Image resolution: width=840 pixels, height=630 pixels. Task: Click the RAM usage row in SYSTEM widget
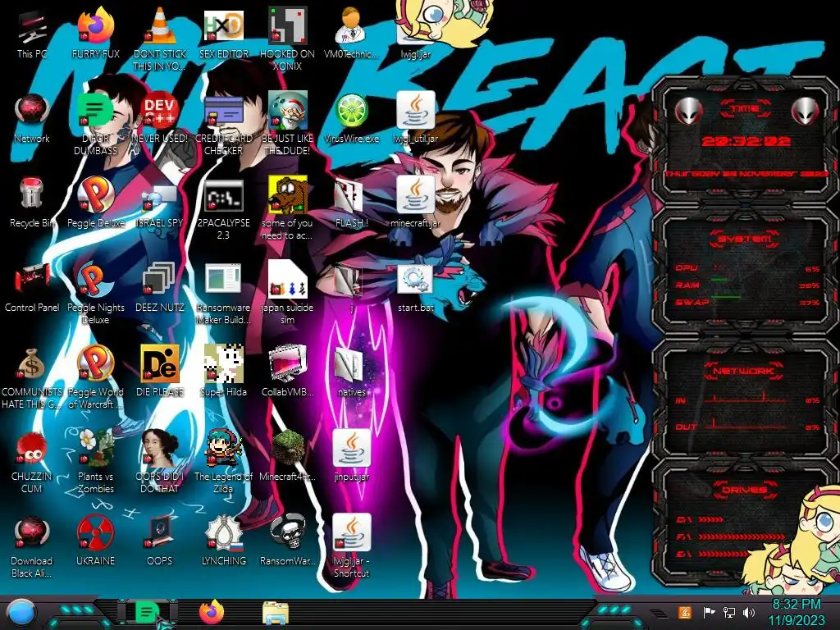746,285
